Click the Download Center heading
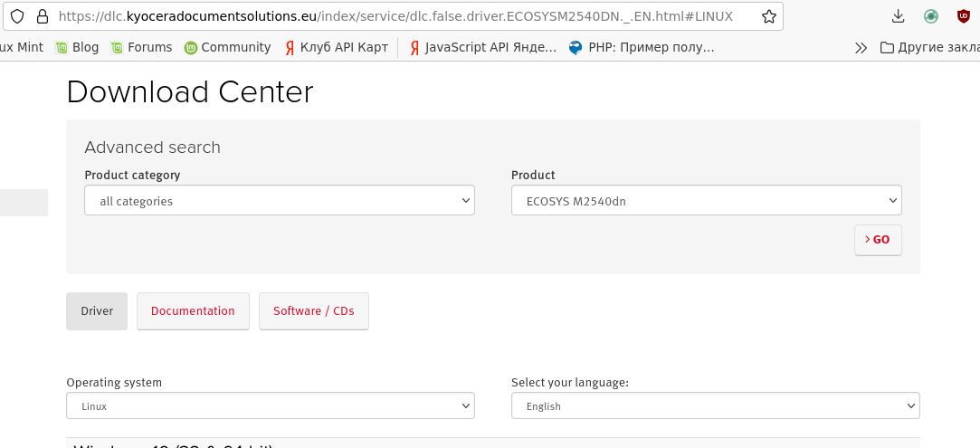 click(190, 91)
